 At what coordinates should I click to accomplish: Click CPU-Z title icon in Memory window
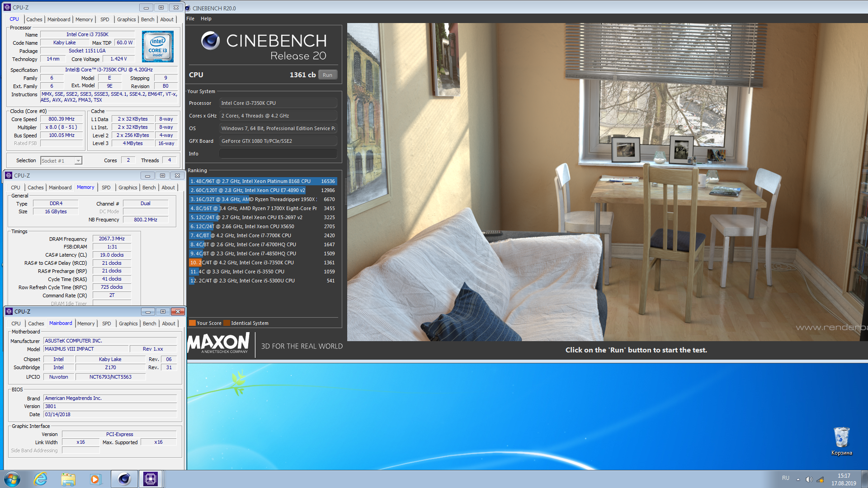pos(9,175)
